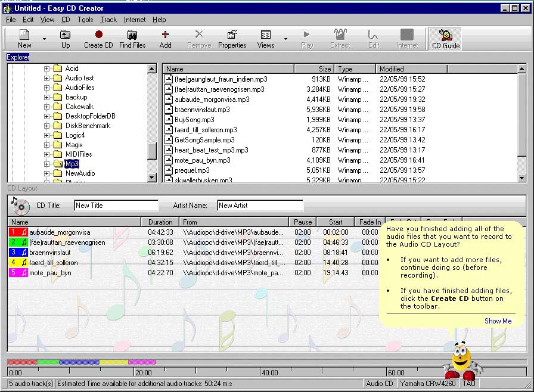
Task: Open the File menu
Action: tap(11, 20)
